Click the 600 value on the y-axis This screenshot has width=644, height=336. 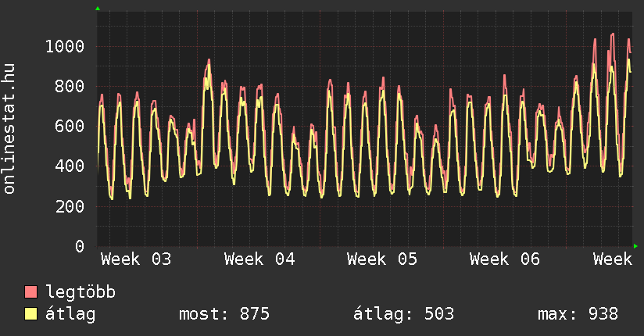[x=69, y=127]
